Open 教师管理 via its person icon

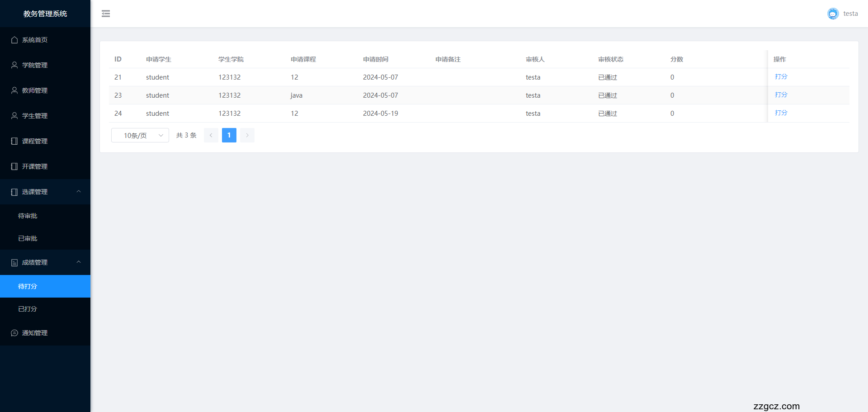click(14, 90)
